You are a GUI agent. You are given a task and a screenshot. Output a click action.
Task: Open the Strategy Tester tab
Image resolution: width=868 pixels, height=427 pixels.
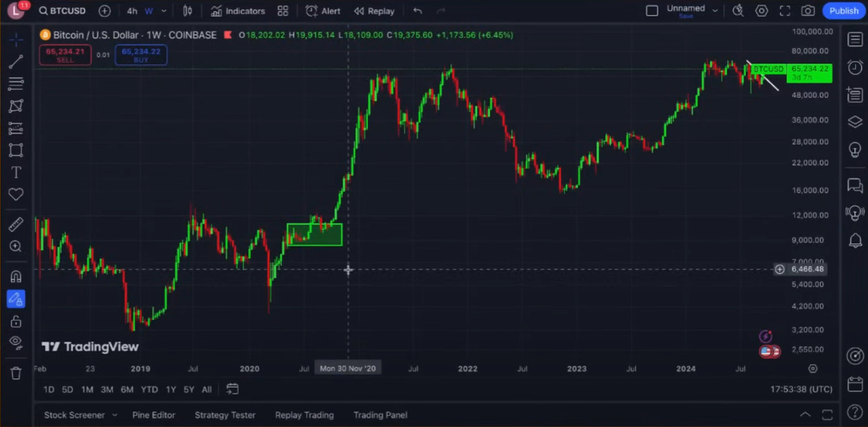[225, 415]
